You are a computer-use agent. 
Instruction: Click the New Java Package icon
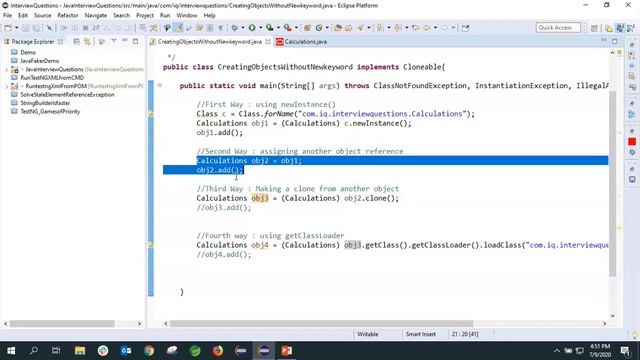pos(307,28)
